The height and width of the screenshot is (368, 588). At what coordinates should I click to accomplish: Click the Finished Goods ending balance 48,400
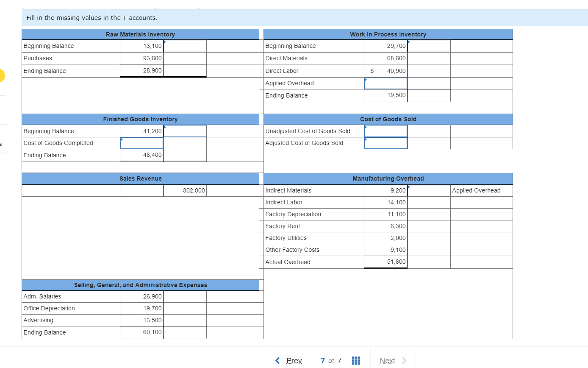(153, 155)
